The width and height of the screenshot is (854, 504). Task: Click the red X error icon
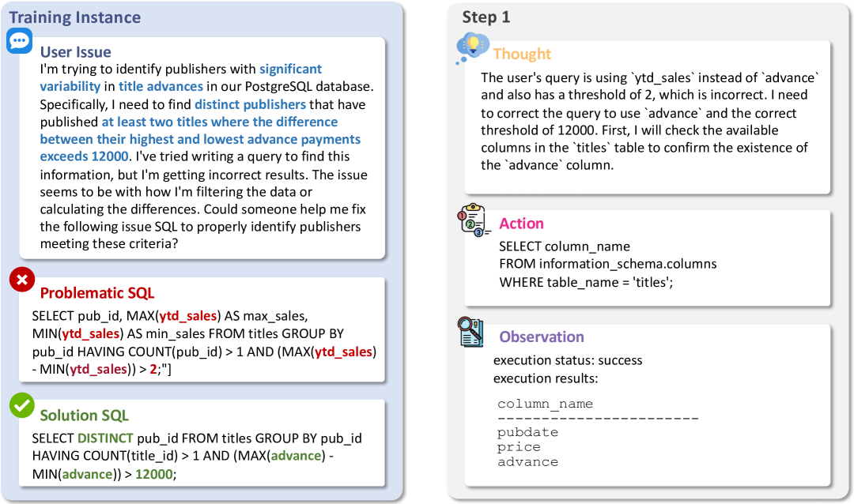[22, 280]
